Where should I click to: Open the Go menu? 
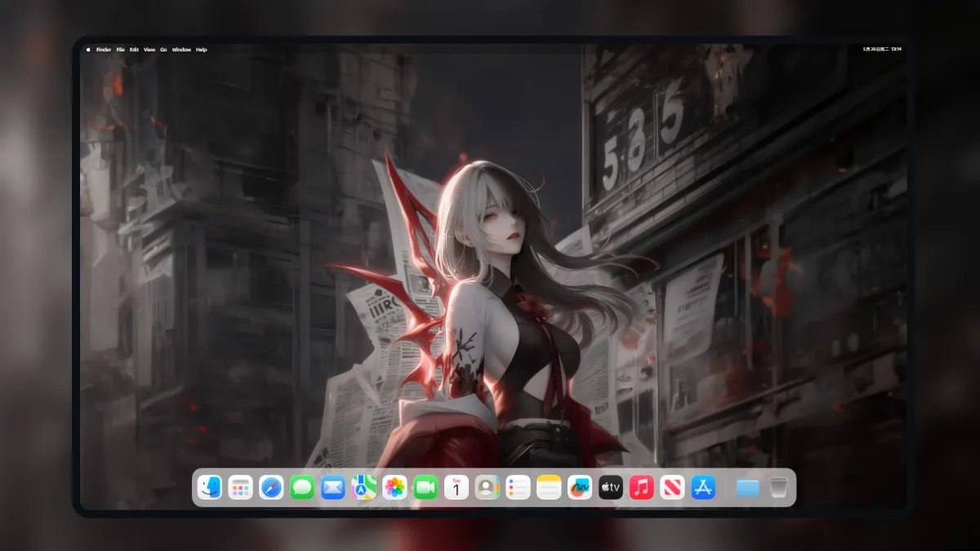pyautogui.click(x=163, y=50)
